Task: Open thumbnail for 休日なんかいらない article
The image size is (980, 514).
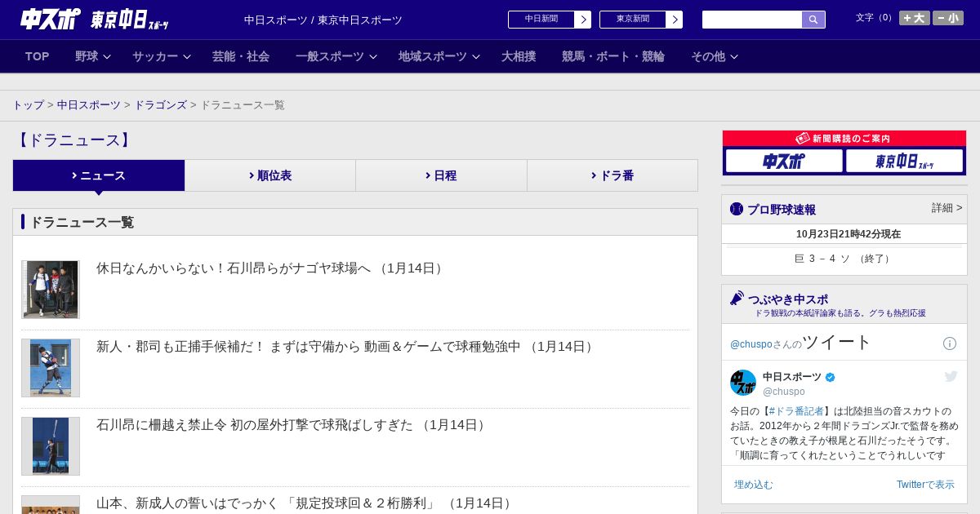Action: point(51,290)
